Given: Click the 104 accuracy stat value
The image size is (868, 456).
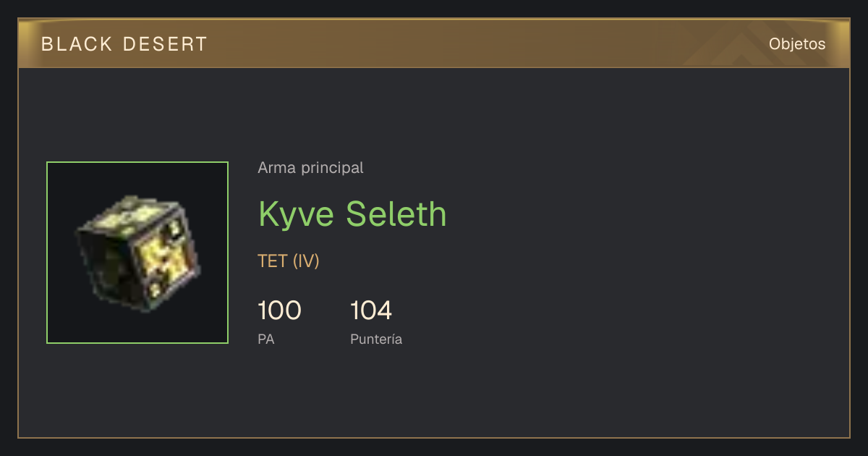Looking at the screenshot, I should (x=371, y=311).
